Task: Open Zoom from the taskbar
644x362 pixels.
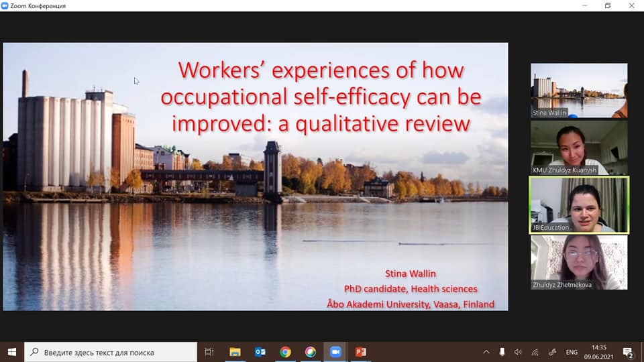Action: [335, 352]
